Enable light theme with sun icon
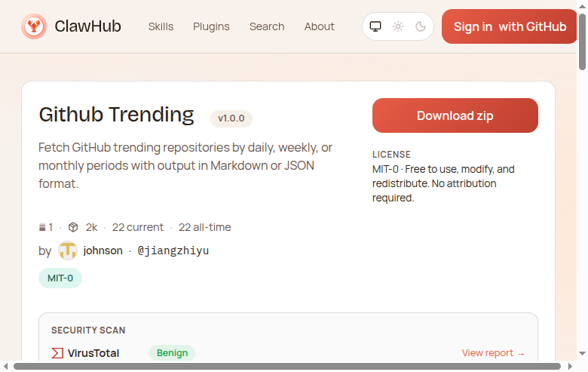The height and width of the screenshot is (372, 588). point(398,26)
